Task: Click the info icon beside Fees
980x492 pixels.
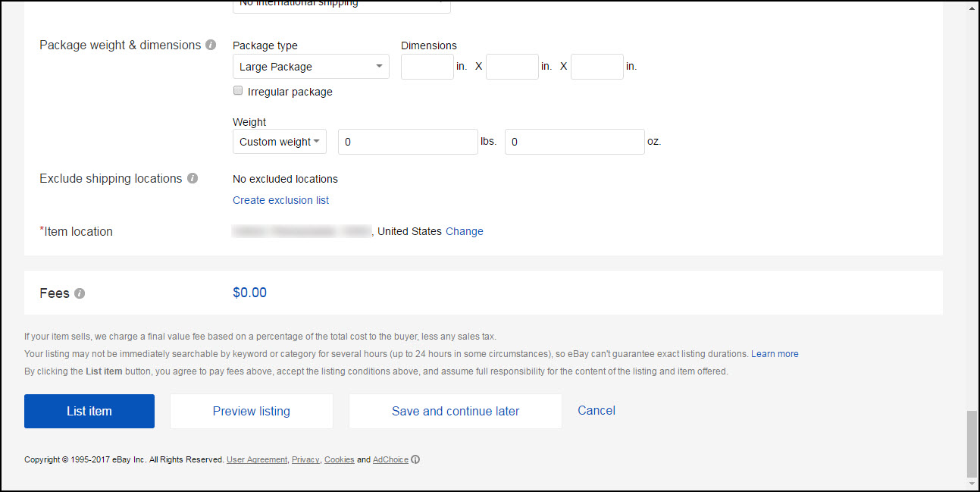Action: 80,293
